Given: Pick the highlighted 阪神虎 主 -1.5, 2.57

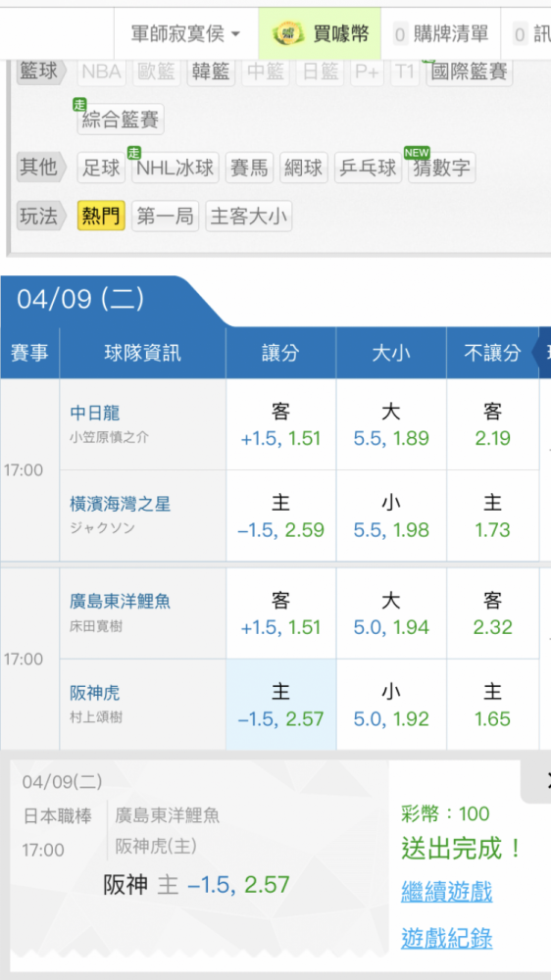Looking at the screenshot, I should (x=280, y=705).
